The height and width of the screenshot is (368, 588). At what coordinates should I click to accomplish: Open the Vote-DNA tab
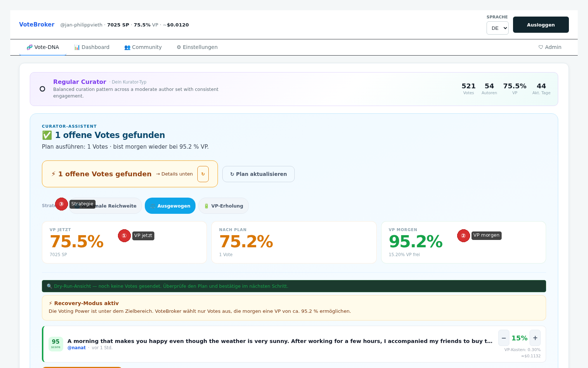[43, 47]
